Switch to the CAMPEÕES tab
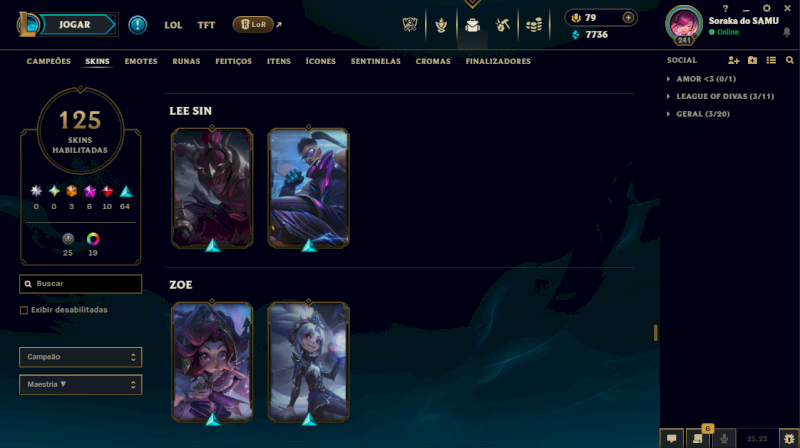This screenshot has height=448, width=800. click(x=48, y=61)
